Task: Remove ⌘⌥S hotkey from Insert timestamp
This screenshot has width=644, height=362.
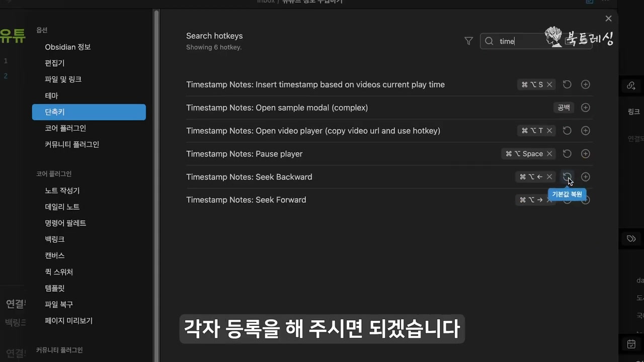Action: (549, 84)
